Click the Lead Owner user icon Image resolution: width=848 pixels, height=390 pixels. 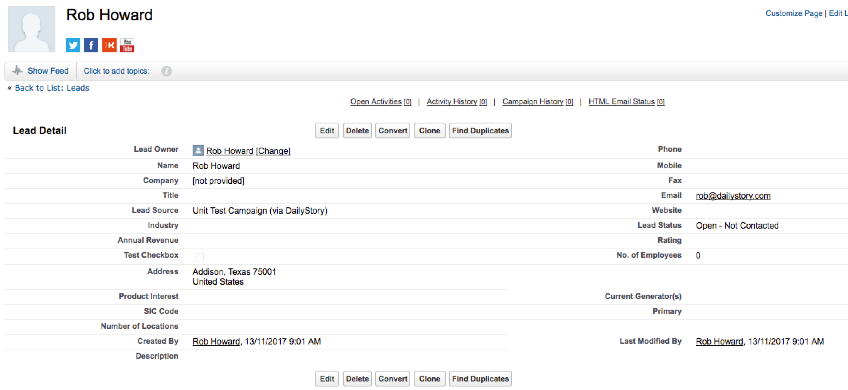[198, 150]
